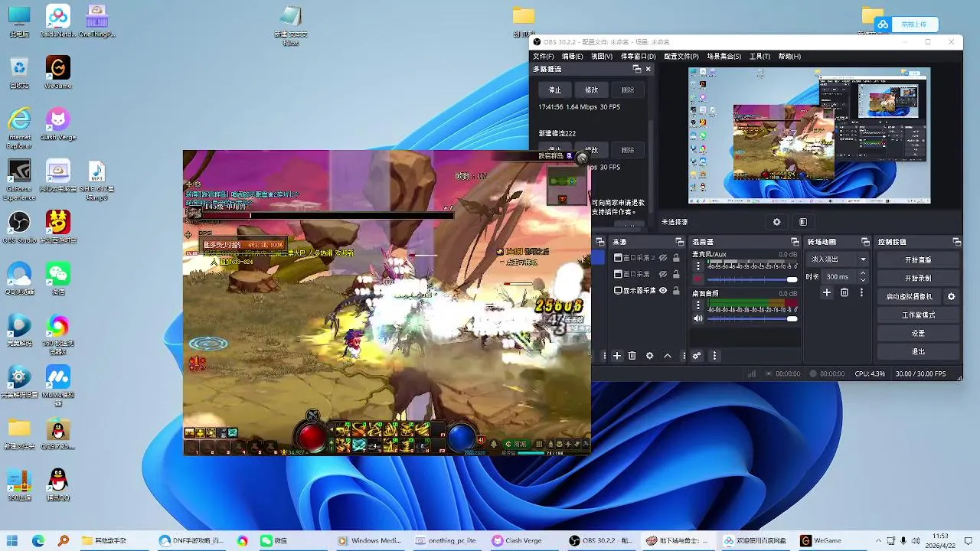Open the 停靠窗口(D) menu
The image size is (980, 551).
(638, 56)
